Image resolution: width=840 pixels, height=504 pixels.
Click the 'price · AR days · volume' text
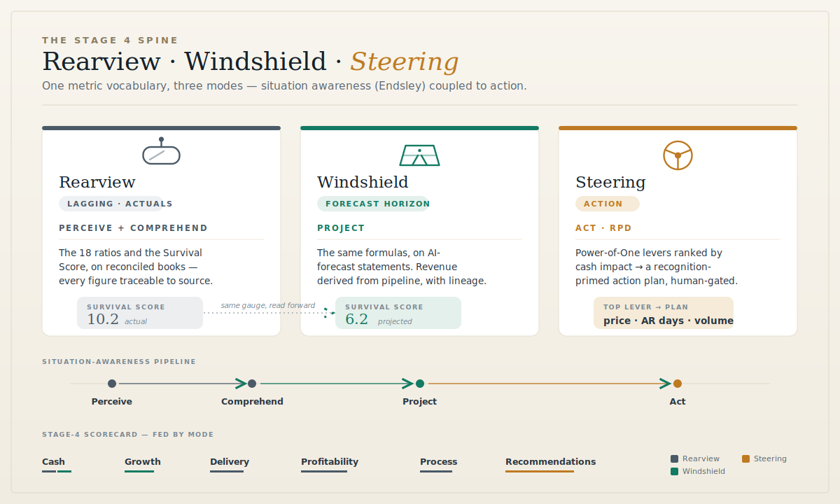[x=668, y=321]
